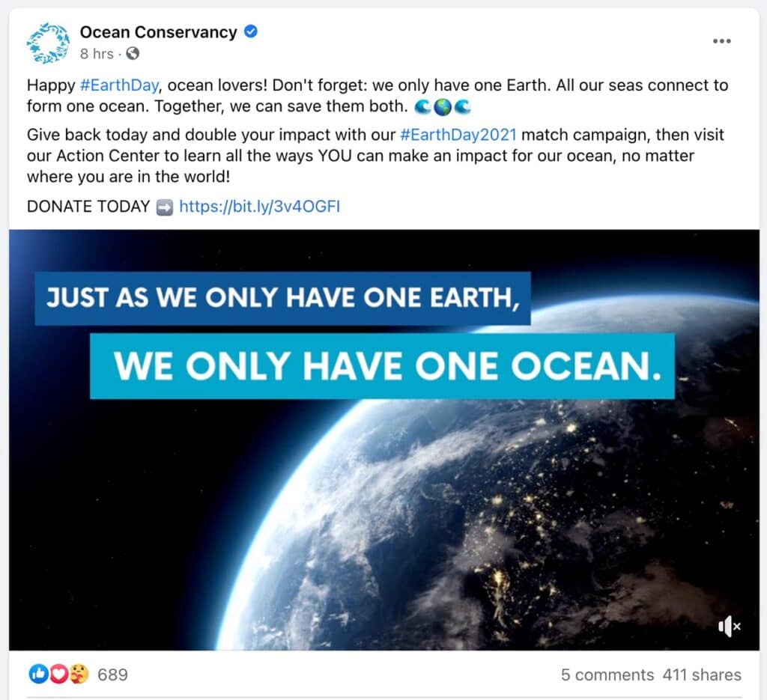Open the 5 comments

607,675
